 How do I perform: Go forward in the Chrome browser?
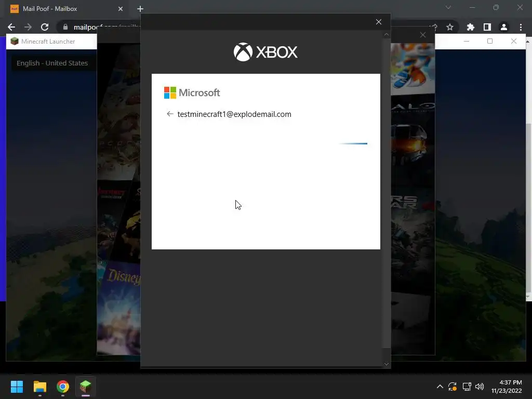28,27
